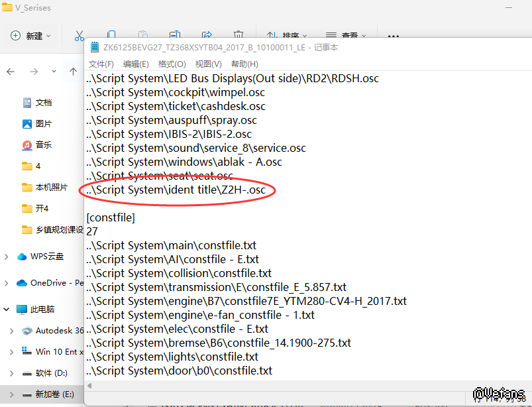Click the IBIS-2\IBIS-2.osc line
The width and height of the screenshot is (532, 407).
click(169, 134)
